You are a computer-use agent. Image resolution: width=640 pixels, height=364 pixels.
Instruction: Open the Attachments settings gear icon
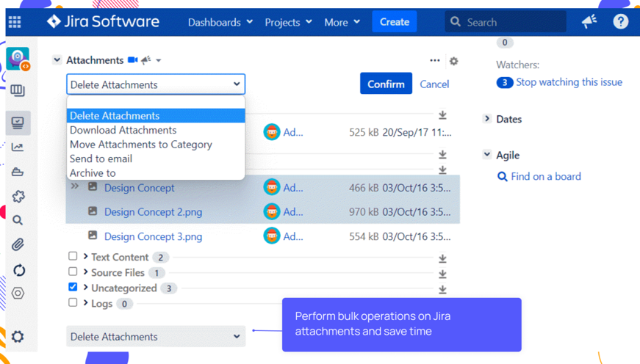(x=453, y=61)
